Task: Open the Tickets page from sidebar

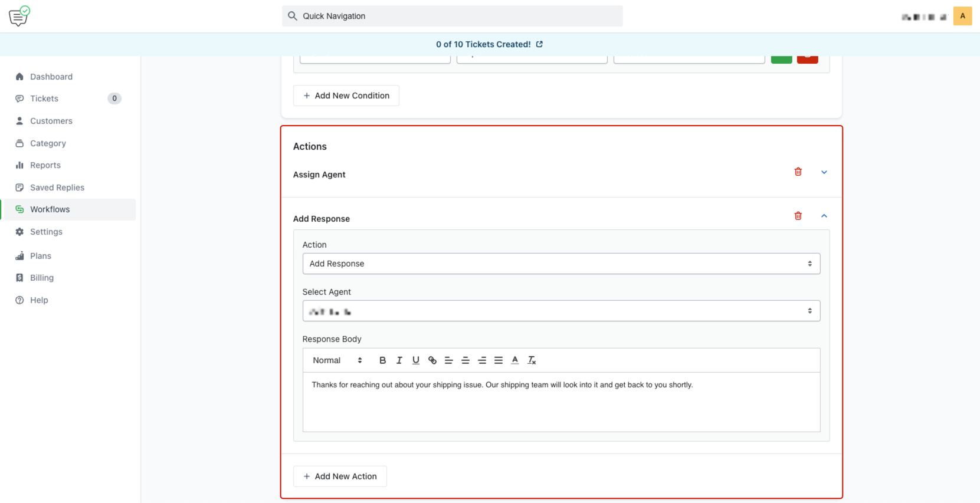Action: point(44,98)
